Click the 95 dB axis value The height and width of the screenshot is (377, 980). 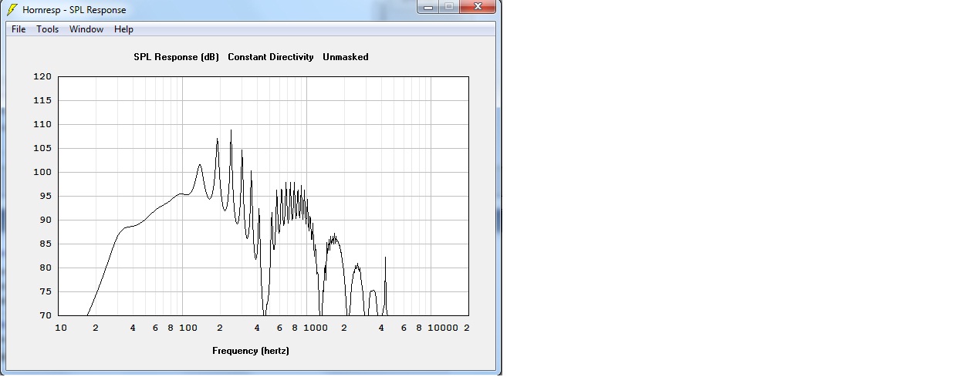pyautogui.click(x=45, y=196)
